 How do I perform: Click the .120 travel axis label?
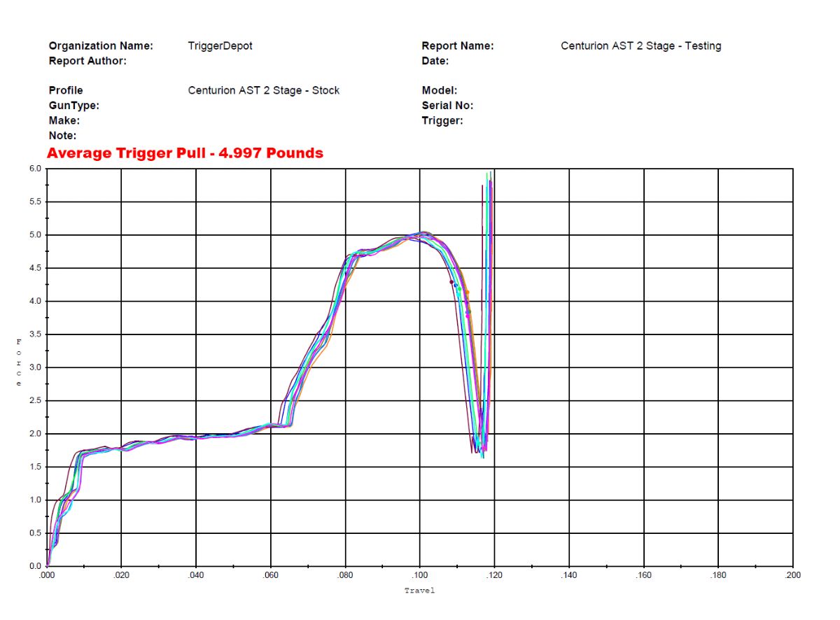coord(495,575)
